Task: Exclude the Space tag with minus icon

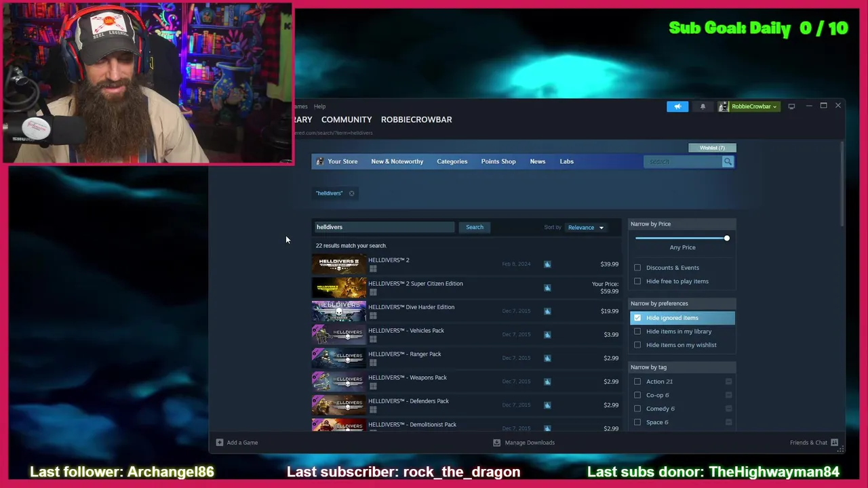Action: pyautogui.click(x=729, y=422)
